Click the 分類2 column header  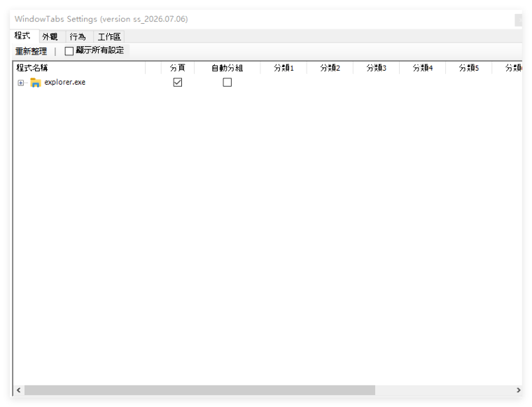point(330,68)
